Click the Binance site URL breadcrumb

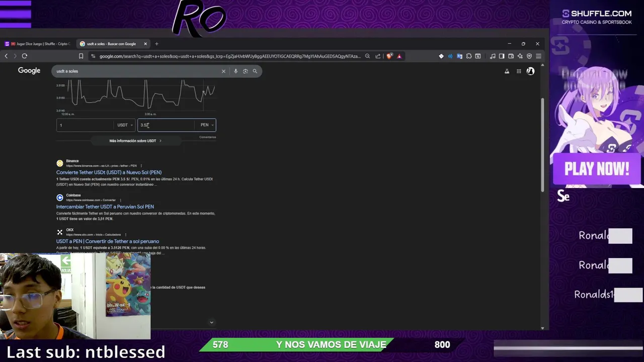click(x=101, y=166)
